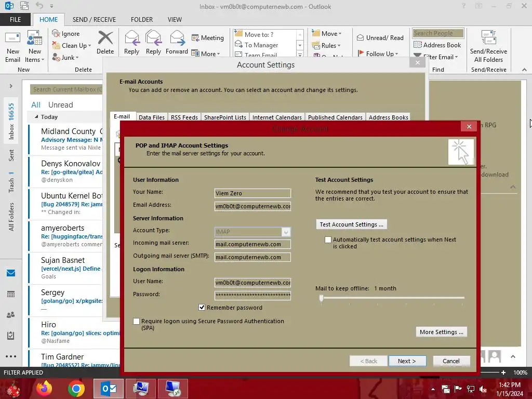Open People view icon in sidebar
This screenshot has height=399, width=532.
[x=11, y=315]
